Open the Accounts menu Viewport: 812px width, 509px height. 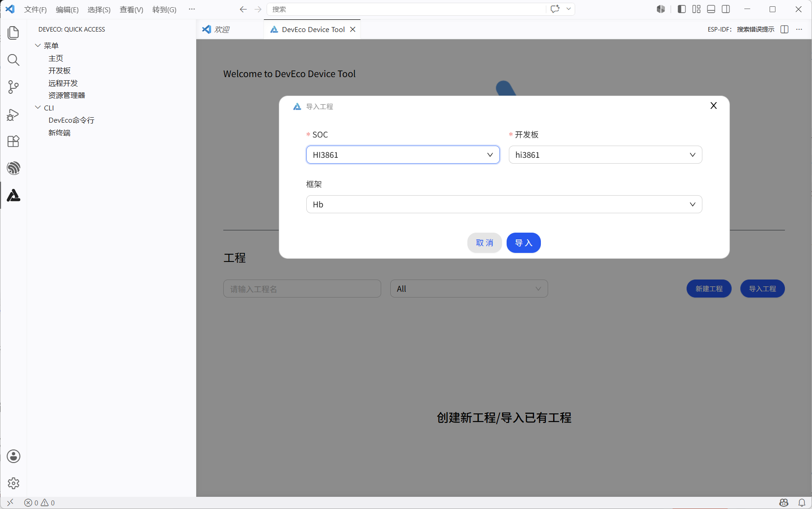(x=14, y=456)
